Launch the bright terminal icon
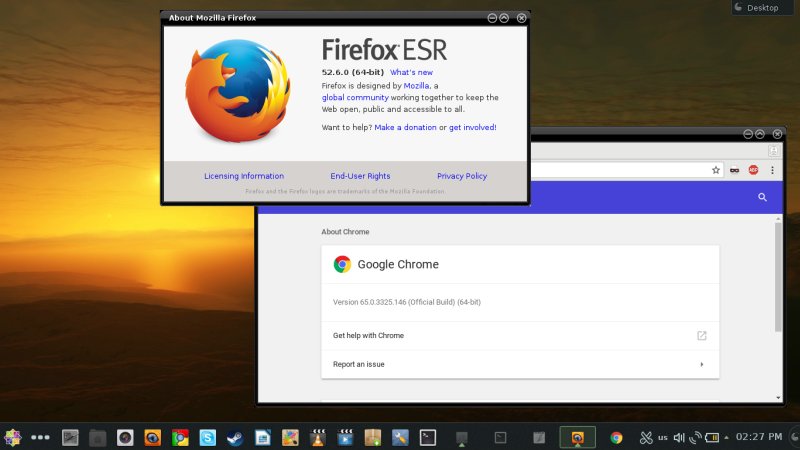The height and width of the screenshot is (450, 800). click(x=428, y=437)
